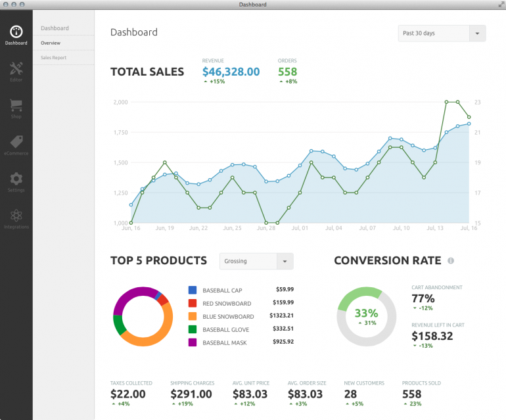Open the Integrations atom icon
The height and width of the screenshot is (420, 506).
pos(16,216)
